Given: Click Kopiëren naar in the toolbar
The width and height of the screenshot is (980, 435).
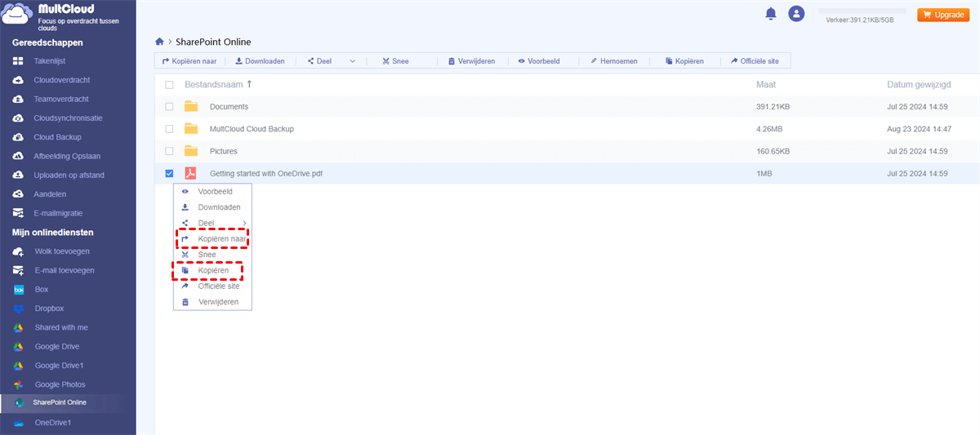Looking at the screenshot, I should (189, 61).
